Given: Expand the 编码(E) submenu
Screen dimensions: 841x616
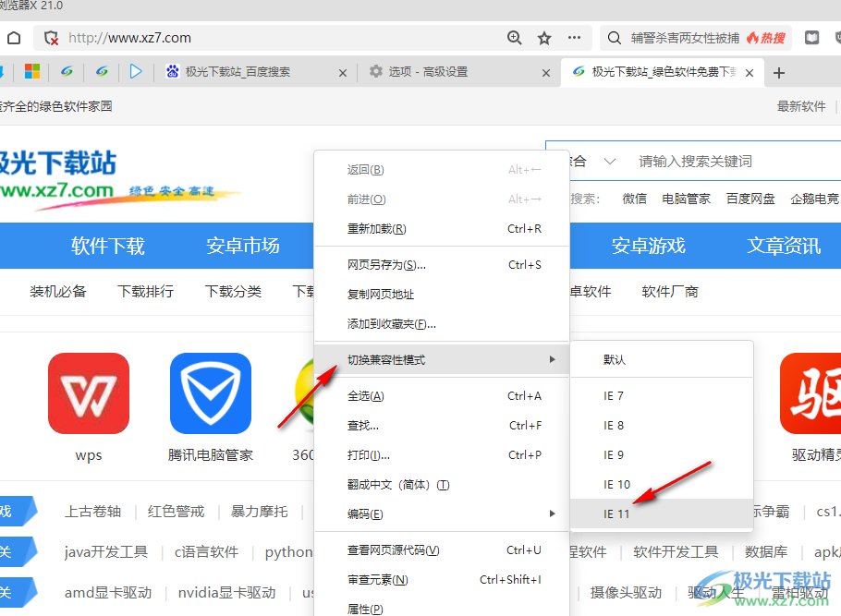Looking at the screenshot, I should pyautogui.click(x=442, y=514).
